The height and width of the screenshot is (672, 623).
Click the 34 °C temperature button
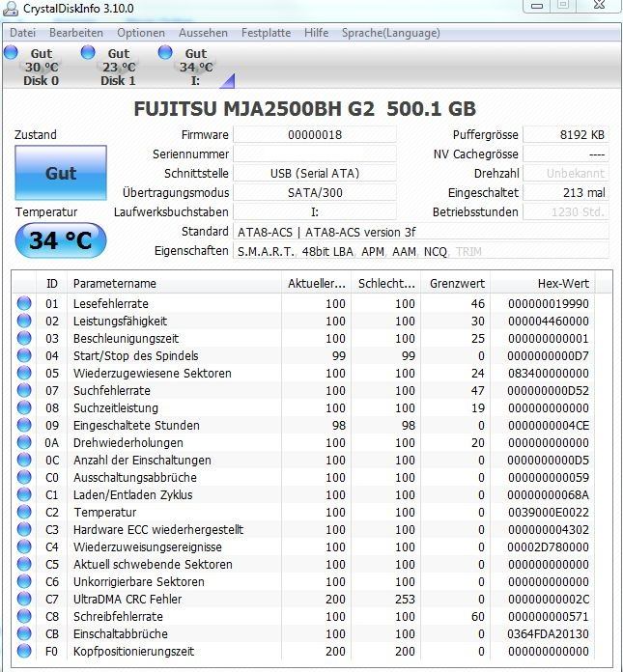(x=61, y=240)
